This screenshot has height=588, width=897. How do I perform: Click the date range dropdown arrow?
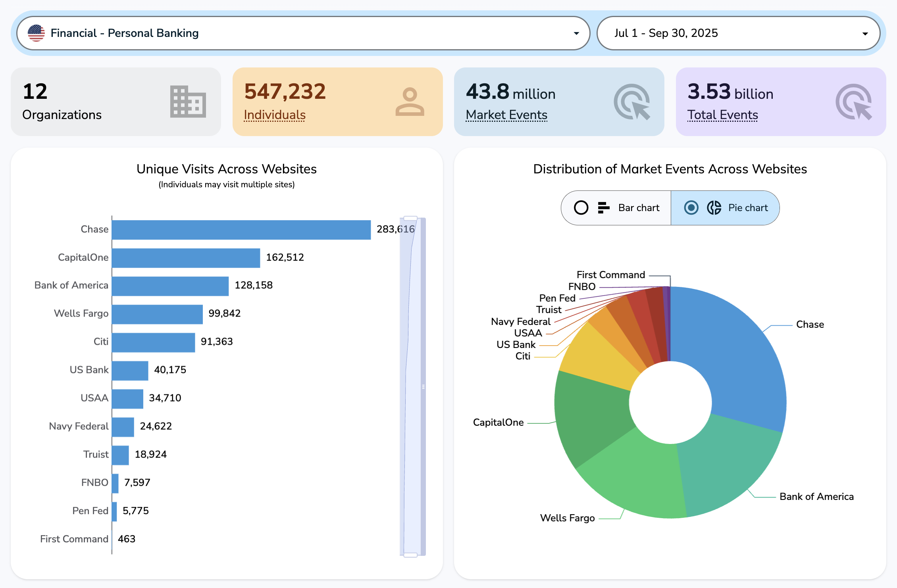click(x=865, y=34)
